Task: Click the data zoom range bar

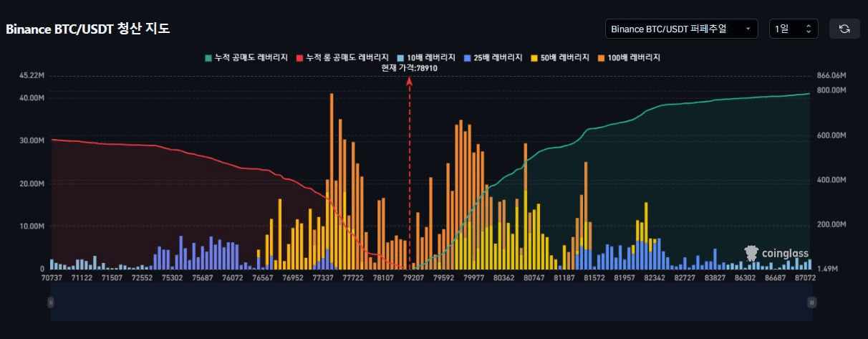Action: [431, 302]
